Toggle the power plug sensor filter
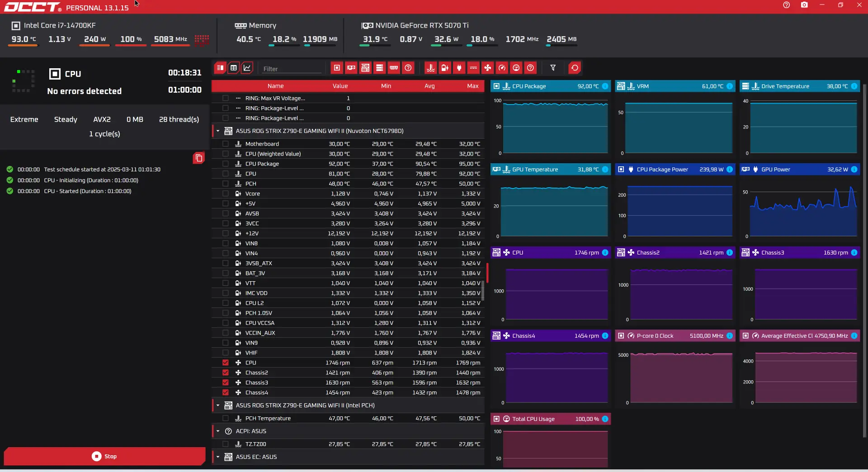This screenshot has width=868, height=472. coord(459,68)
